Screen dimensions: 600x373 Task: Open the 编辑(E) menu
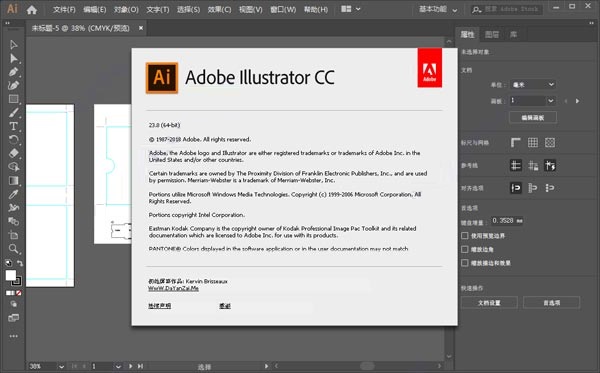tap(95, 10)
